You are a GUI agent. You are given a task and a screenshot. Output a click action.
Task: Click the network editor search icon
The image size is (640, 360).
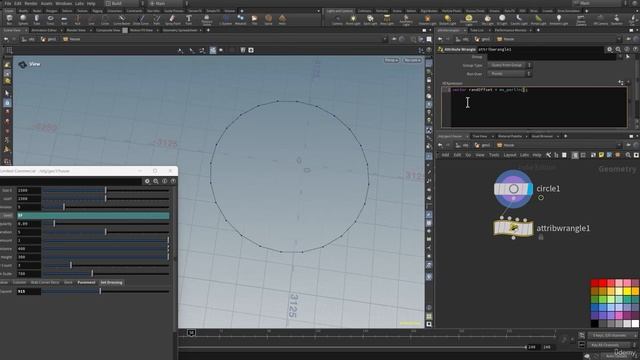pyautogui.click(x=628, y=155)
